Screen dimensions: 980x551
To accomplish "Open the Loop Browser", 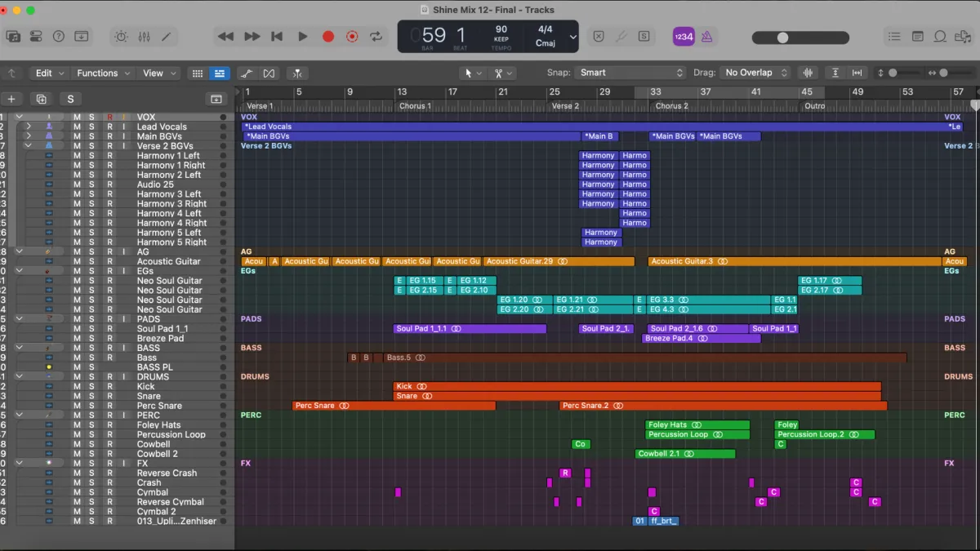I will [x=940, y=37].
